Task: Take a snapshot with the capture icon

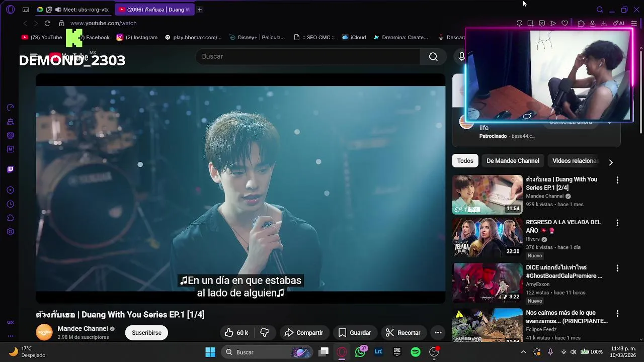Action: pyautogui.click(x=530, y=23)
